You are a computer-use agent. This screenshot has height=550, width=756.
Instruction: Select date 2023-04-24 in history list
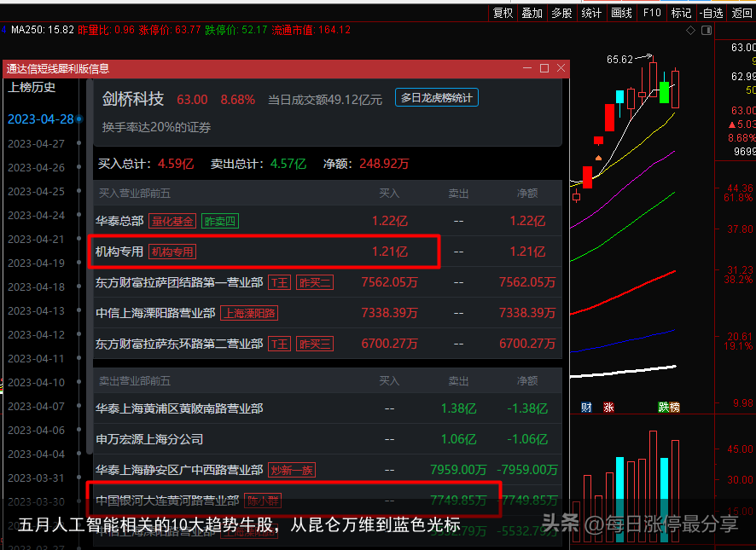[36, 215]
